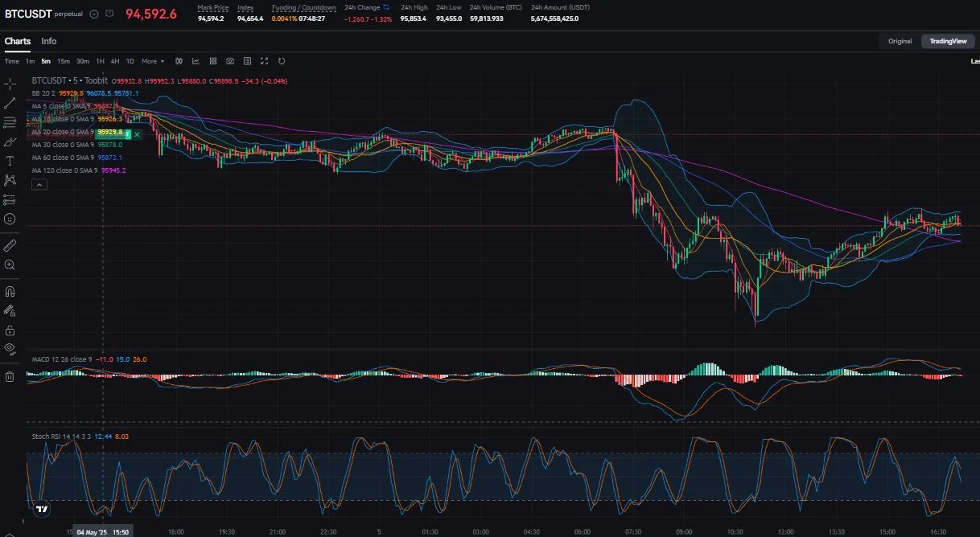Switch to the Charts tab
980x537 pixels.
pos(18,41)
